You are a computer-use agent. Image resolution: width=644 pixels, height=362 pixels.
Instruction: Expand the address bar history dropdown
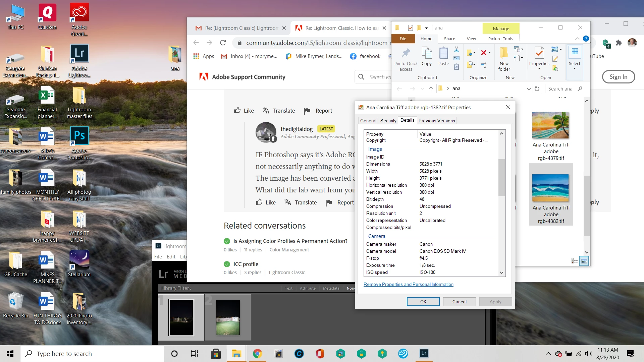point(529,89)
